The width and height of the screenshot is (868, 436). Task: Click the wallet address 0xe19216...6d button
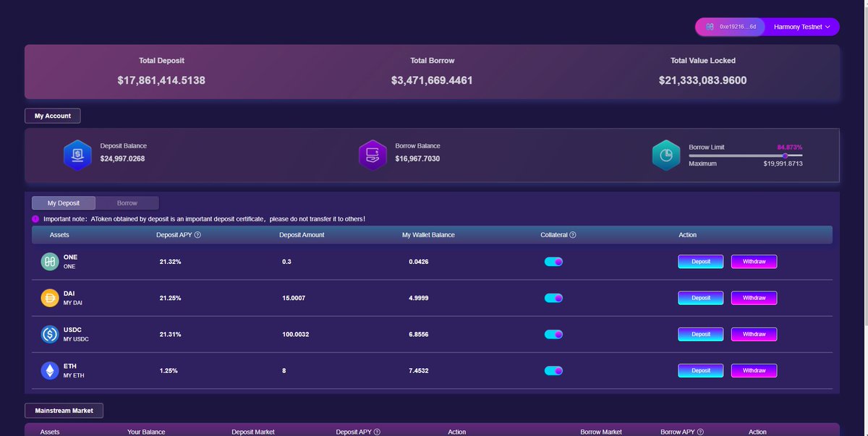click(x=731, y=27)
